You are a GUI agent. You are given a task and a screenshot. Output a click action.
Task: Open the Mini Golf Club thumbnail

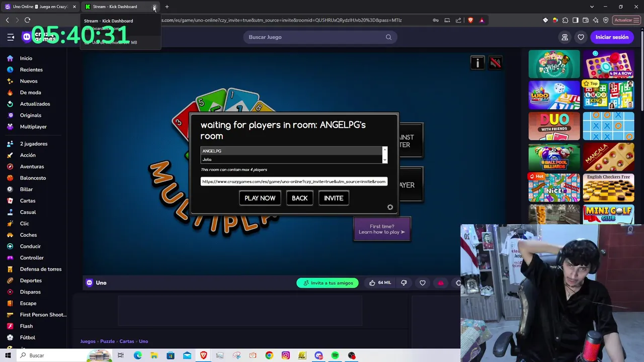click(608, 215)
